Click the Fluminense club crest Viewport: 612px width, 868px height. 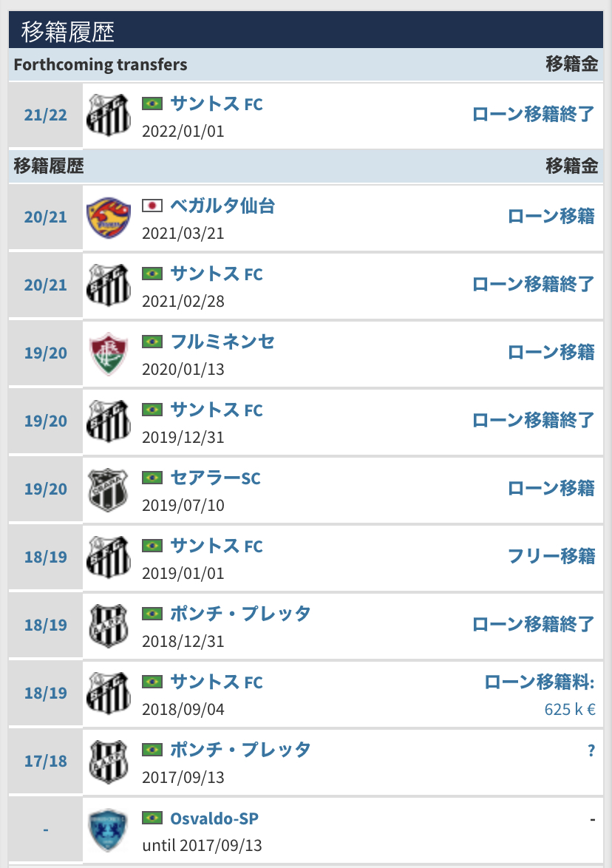(x=108, y=353)
